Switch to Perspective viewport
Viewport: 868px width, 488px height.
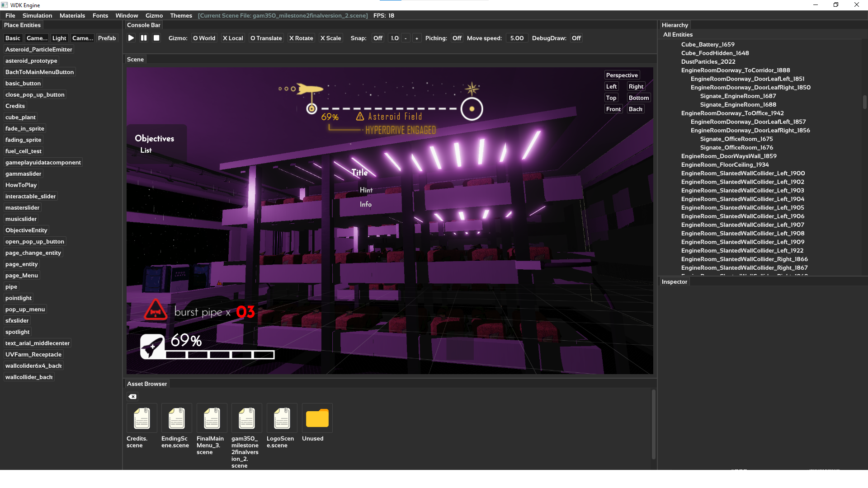[x=622, y=75]
